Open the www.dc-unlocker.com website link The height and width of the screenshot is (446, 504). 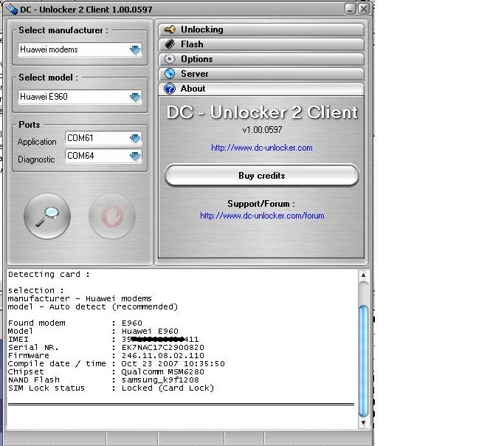click(x=261, y=148)
